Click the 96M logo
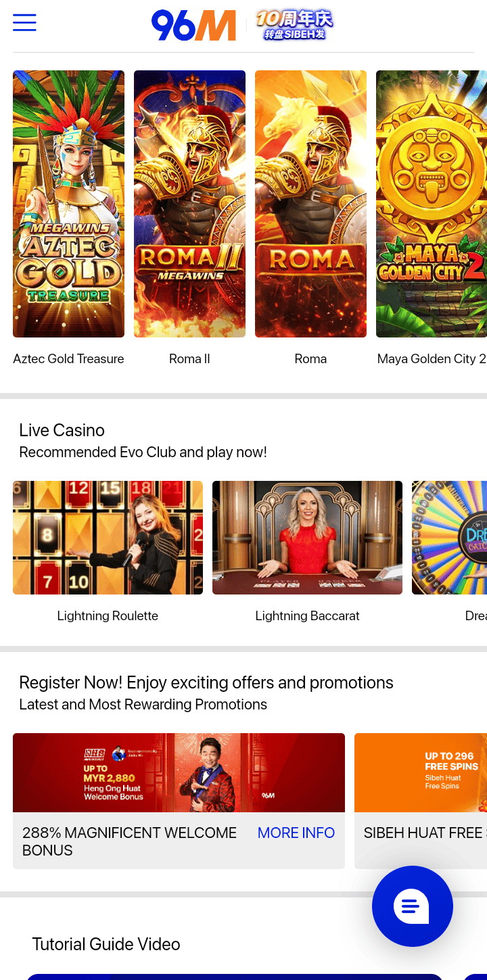Image resolution: width=487 pixels, height=980 pixels. pos(193,26)
